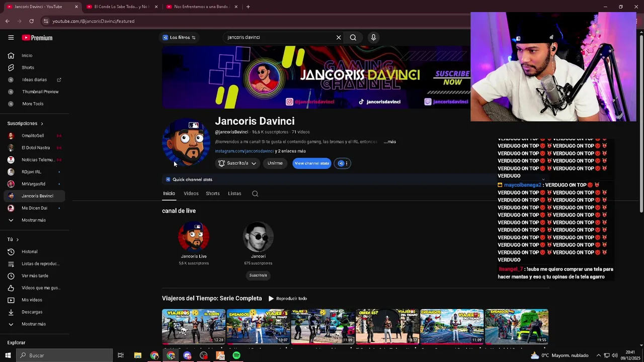Expand the Tú section arrow

coord(17,240)
